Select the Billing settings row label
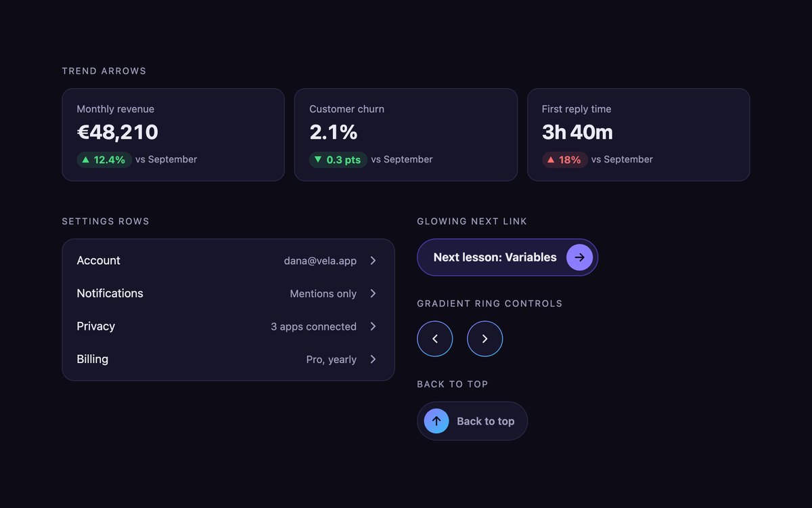This screenshot has height=508, width=812. click(x=92, y=359)
